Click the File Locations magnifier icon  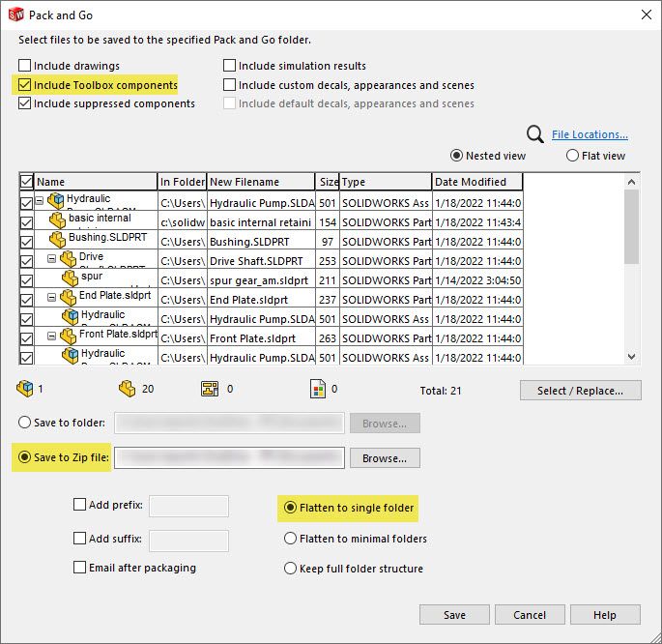coord(534,134)
